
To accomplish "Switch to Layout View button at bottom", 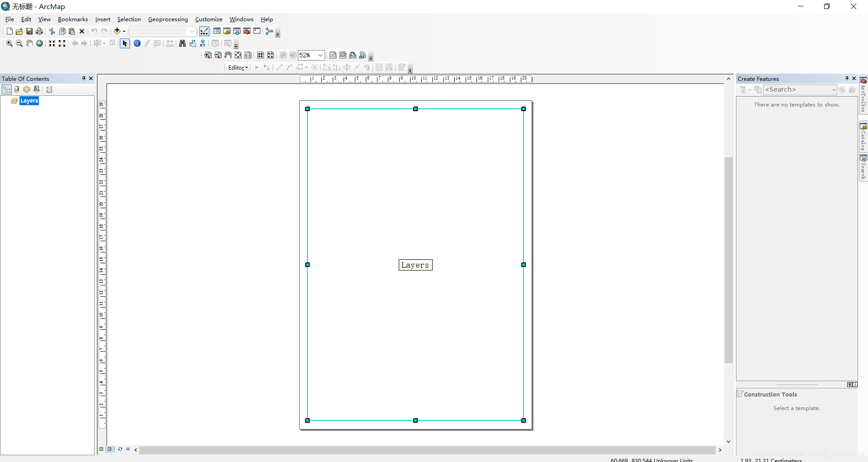I will point(110,449).
